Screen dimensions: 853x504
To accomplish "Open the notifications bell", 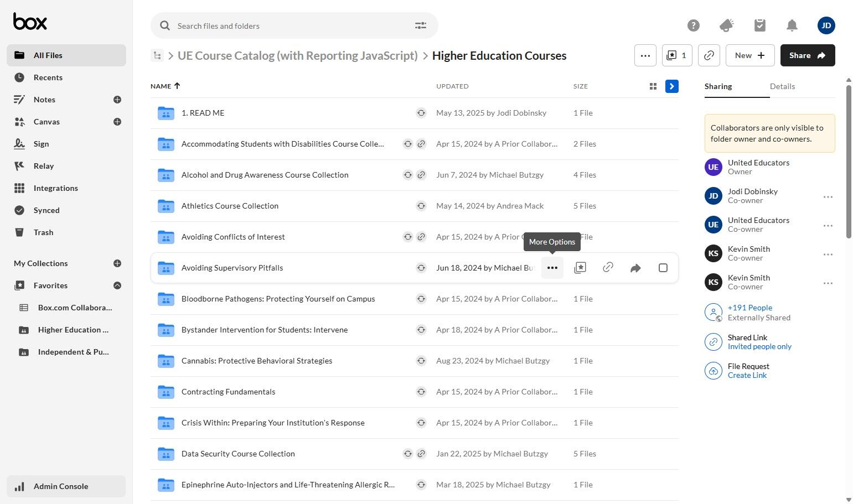I will pyautogui.click(x=792, y=25).
